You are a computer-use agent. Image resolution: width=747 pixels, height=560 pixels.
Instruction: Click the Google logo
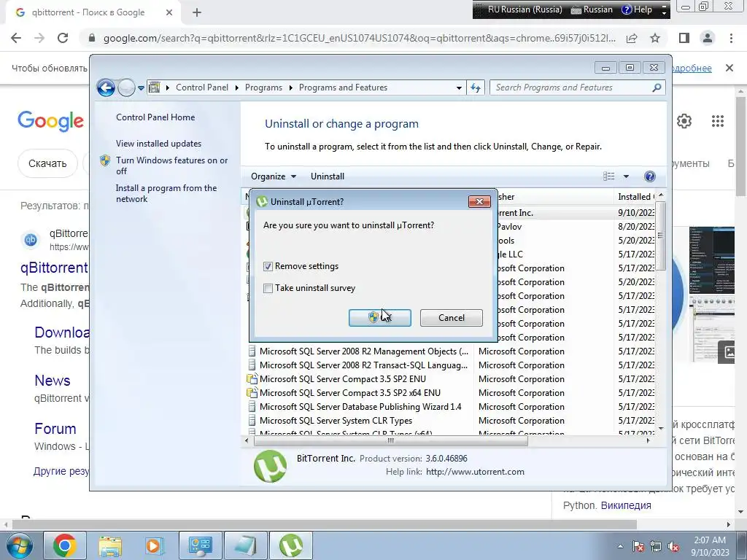[50, 121]
